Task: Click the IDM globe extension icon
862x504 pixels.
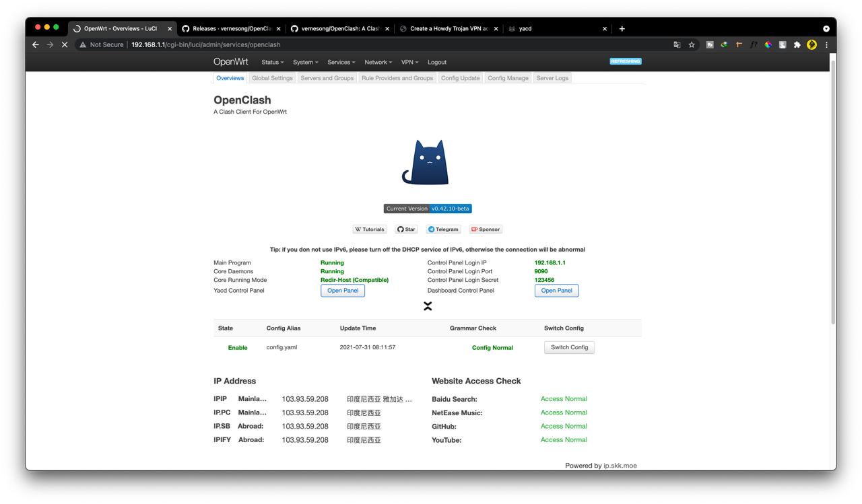Action: [724, 45]
